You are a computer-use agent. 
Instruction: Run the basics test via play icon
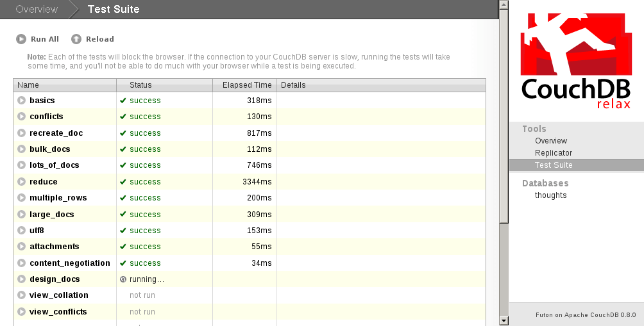tap(21, 100)
